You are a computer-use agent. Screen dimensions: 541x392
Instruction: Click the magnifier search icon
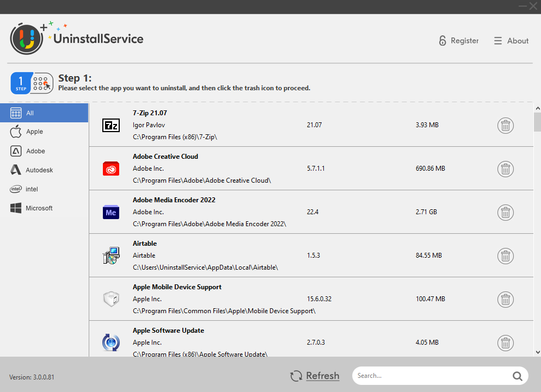(517, 376)
